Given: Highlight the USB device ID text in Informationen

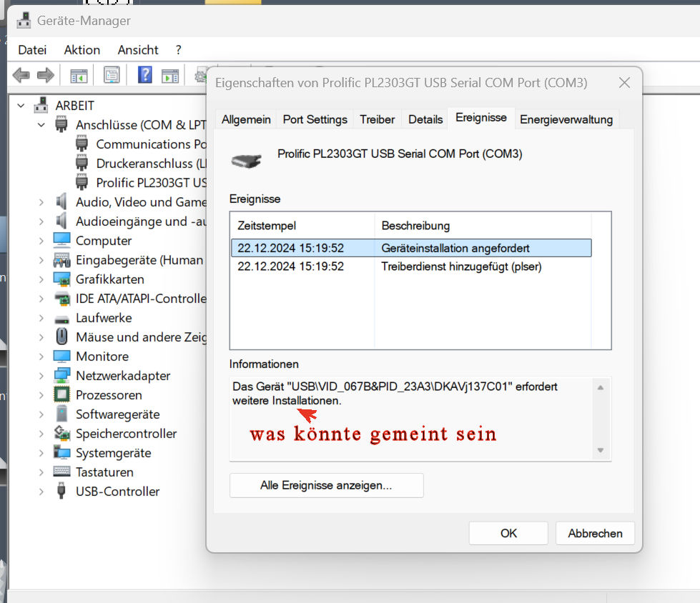Looking at the screenshot, I should click(x=397, y=387).
